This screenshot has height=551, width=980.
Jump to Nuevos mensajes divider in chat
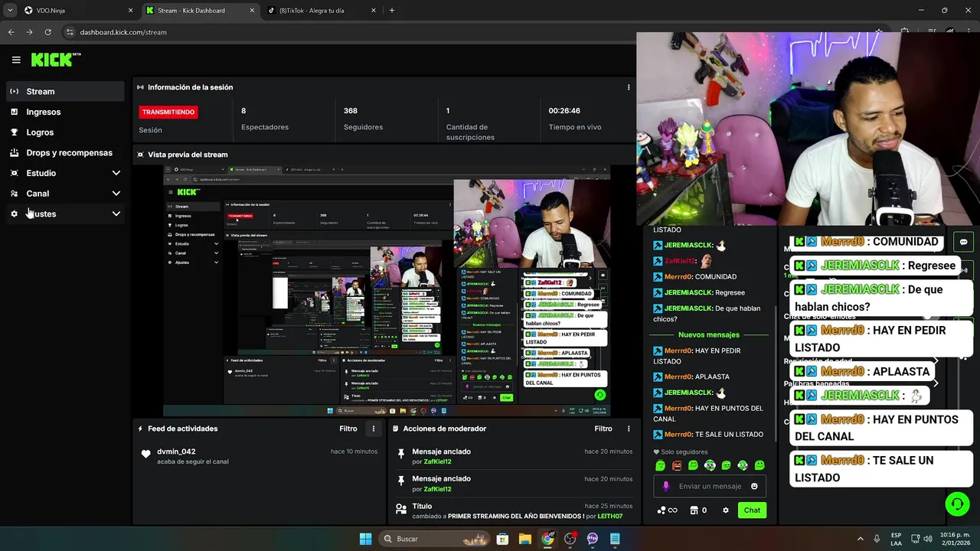[x=709, y=334]
